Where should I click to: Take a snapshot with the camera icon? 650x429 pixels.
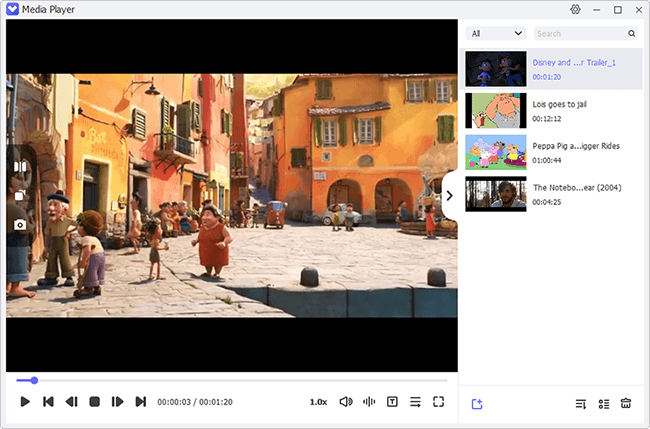pos(20,225)
